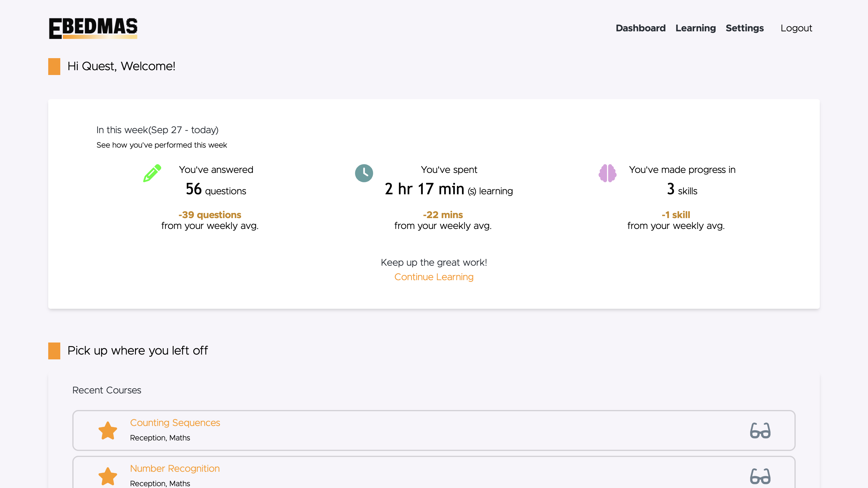The width and height of the screenshot is (868, 488).
Task: Click the -39 questions weekly average text
Action: click(x=209, y=215)
